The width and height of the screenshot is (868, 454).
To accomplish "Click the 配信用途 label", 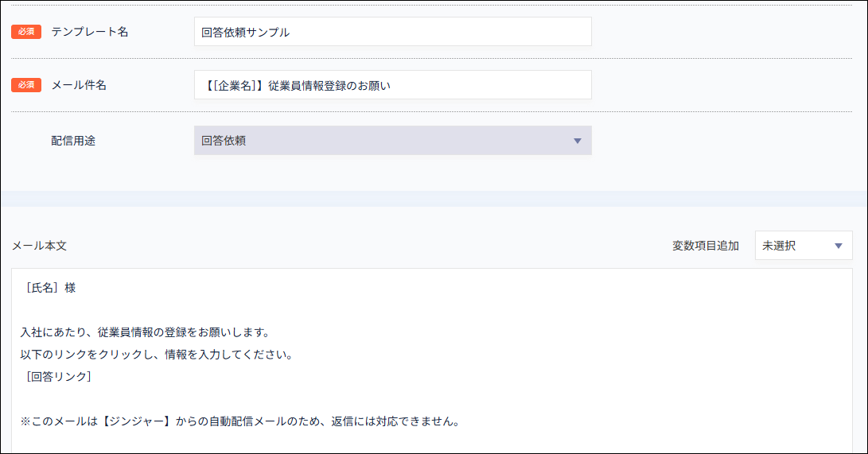I will 73,141.
